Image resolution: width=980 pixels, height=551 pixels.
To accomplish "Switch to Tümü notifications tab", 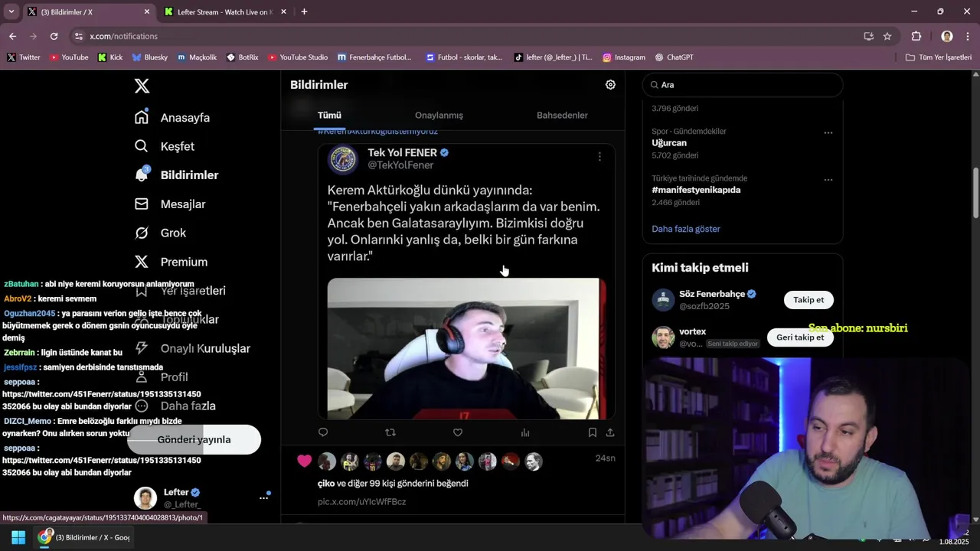I will click(x=329, y=115).
